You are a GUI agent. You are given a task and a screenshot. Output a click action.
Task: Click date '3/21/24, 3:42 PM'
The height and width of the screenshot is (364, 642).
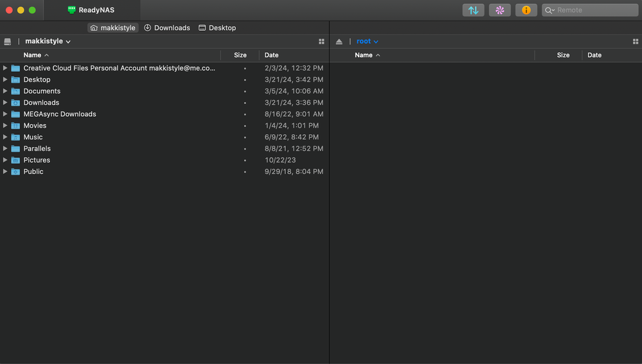tap(294, 80)
